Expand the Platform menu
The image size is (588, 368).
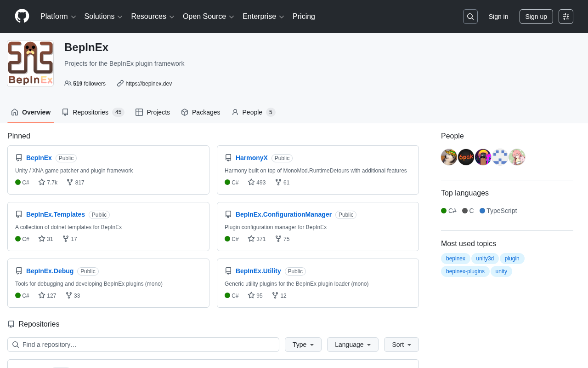pos(58,17)
